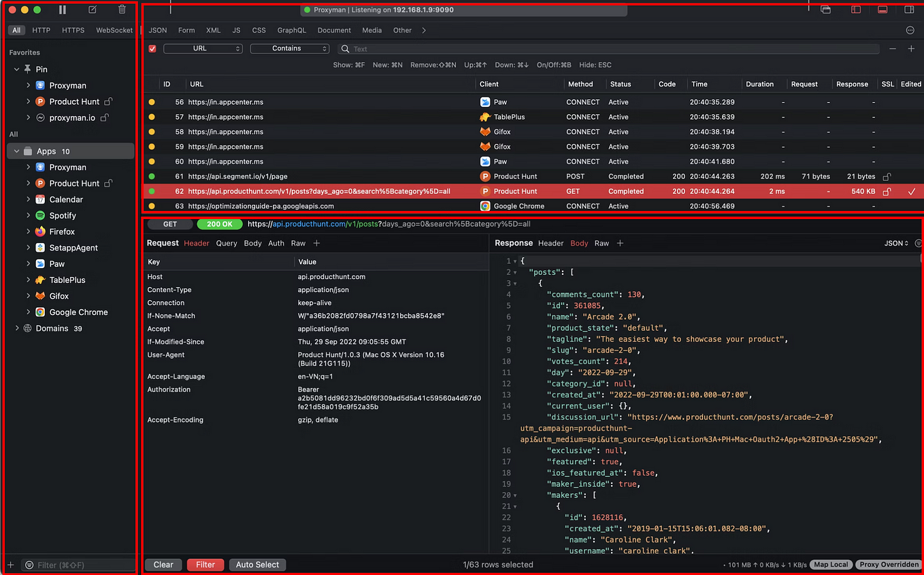Click the Paw app icon in sidebar
The width and height of the screenshot is (924, 575).
click(x=40, y=264)
